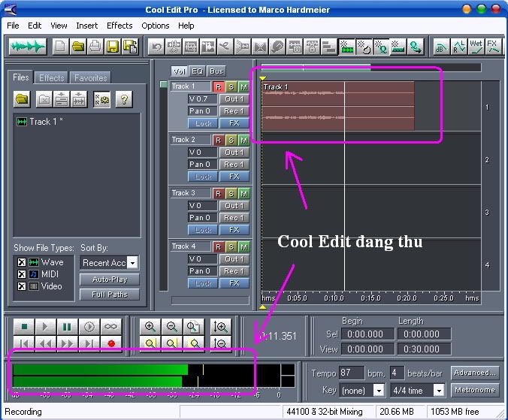Click the Help question mark icon in Files panel
Screen dimensions: 508x420
tap(124, 99)
